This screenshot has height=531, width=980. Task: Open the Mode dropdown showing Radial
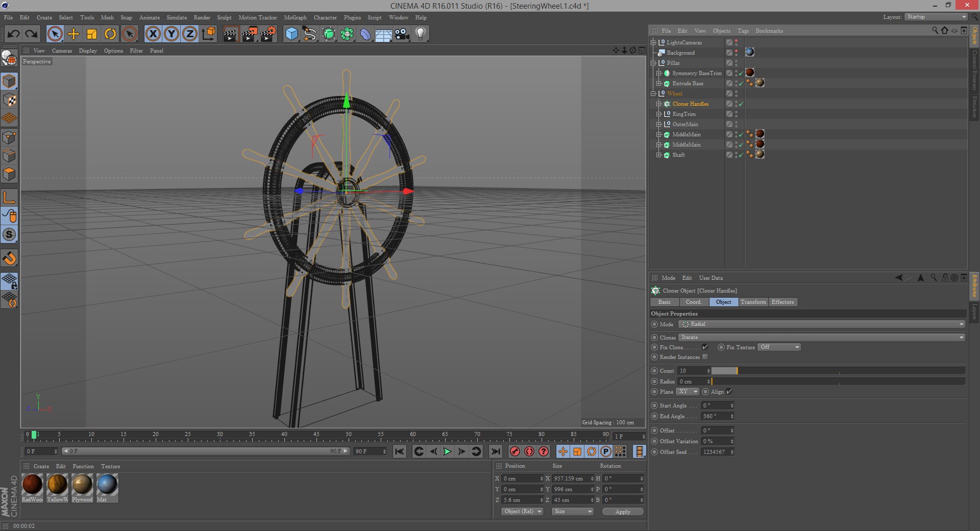pos(822,324)
